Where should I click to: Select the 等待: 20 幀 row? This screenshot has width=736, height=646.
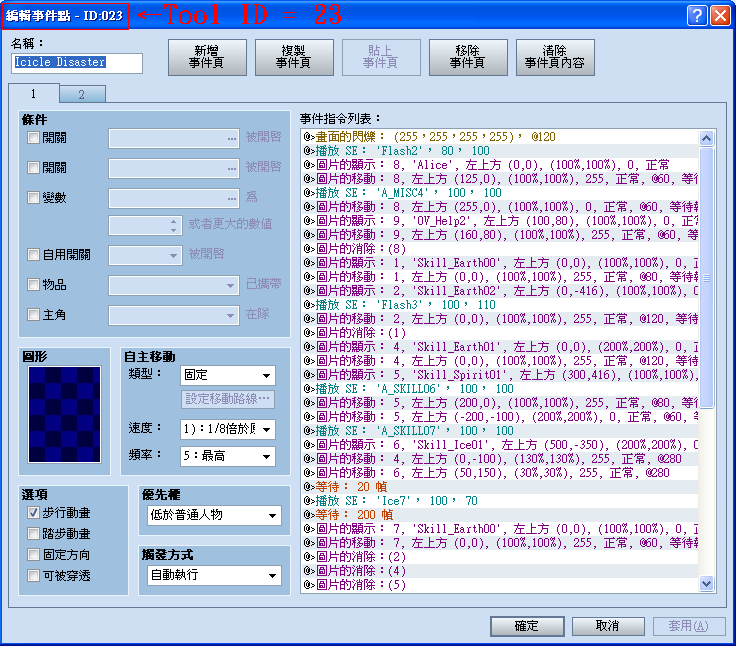499,487
